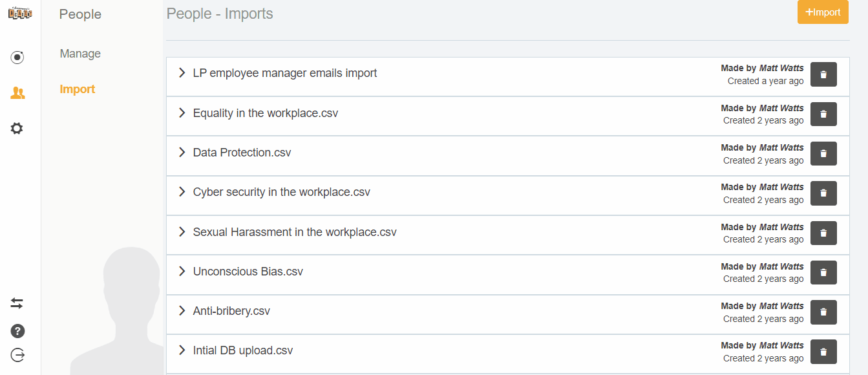The image size is (868, 375).
Task: Delete the Data Protection.csv import
Action: [823, 153]
